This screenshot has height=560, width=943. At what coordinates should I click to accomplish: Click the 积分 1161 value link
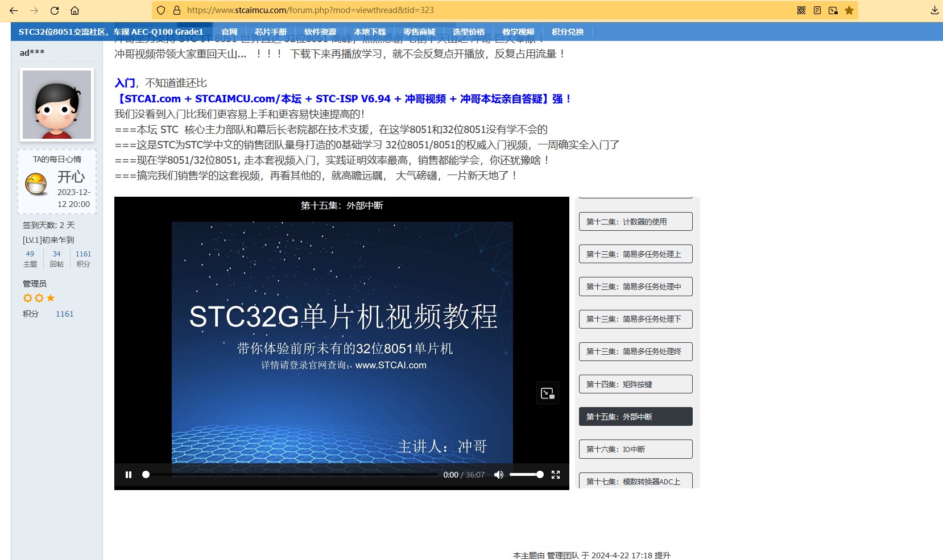click(x=65, y=314)
